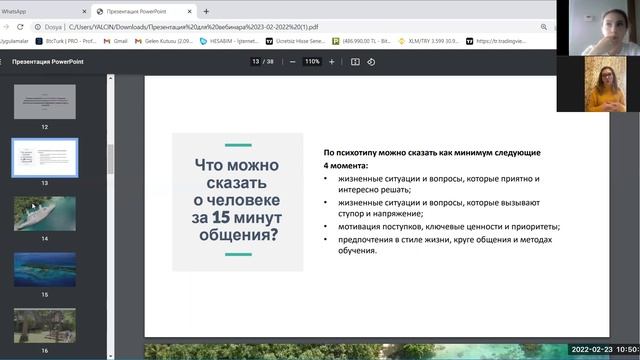Go forward in browser history
This screenshot has height=360, width=640.
[6, 27]
